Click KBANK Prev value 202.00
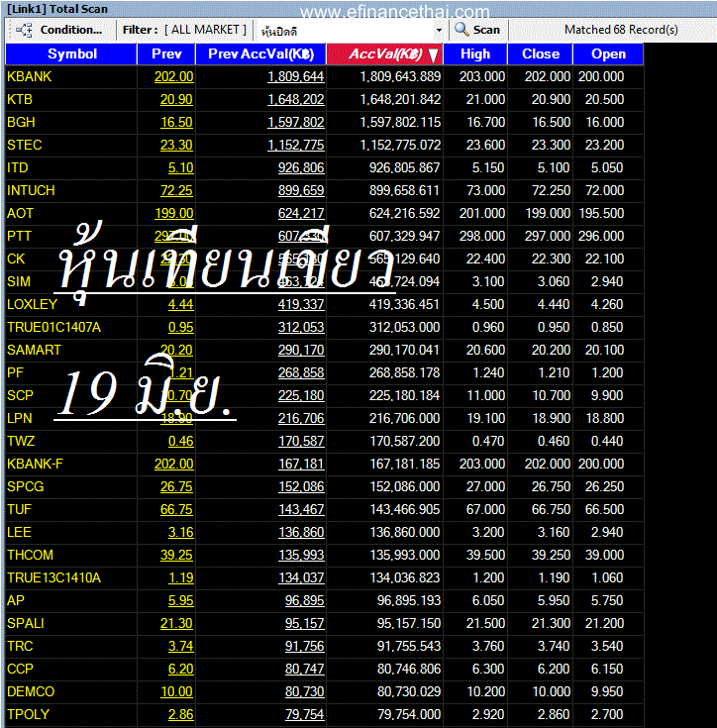Viewport: 717px width, 728px height. tap(173, 76)
